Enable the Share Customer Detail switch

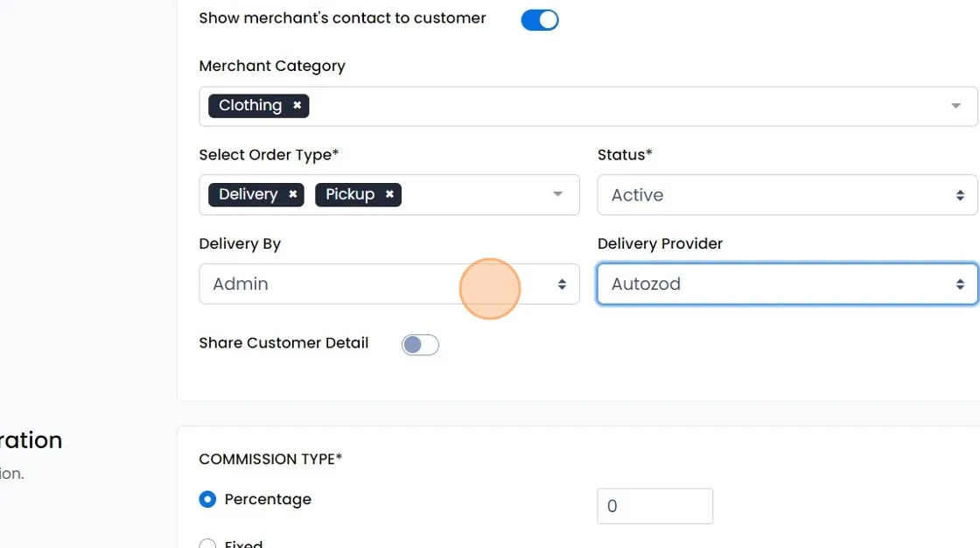[x=420, y=345]
